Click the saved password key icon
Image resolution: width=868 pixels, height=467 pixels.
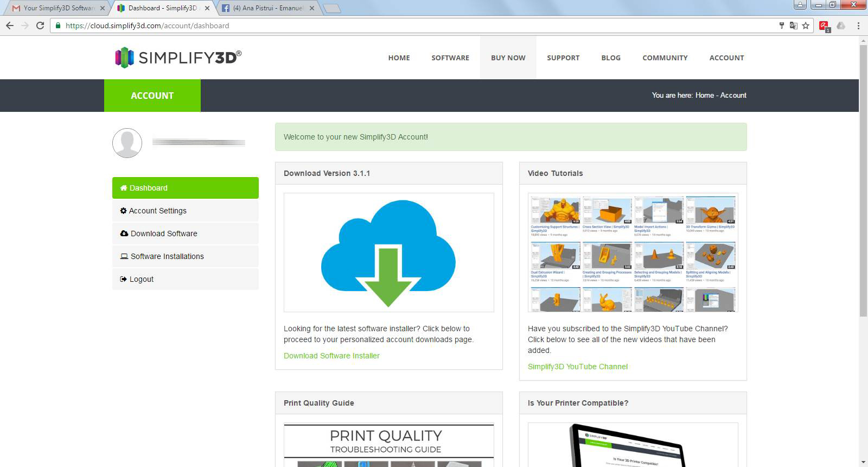782,26
